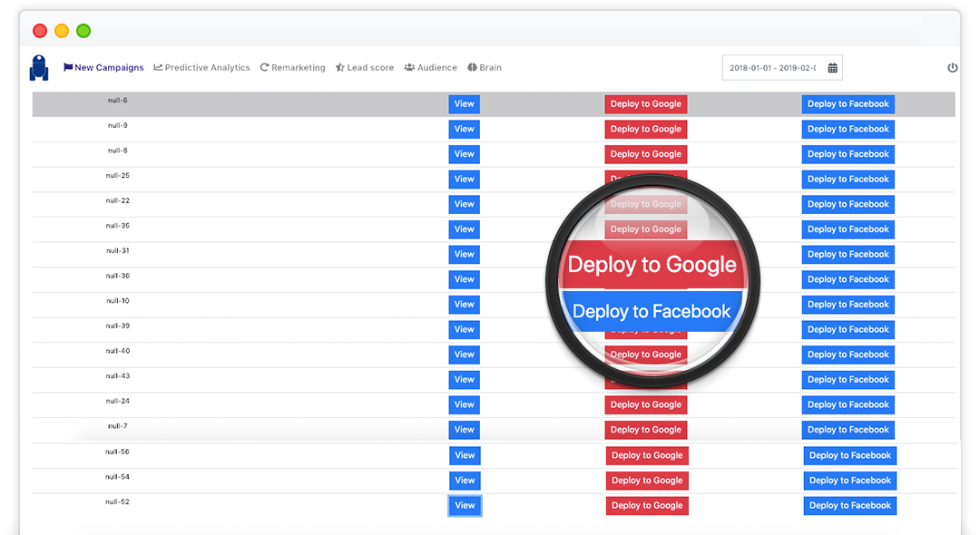This screenshot has height=535, width=980.
Task: Deploy null-25 to Facebook
Action: [x=848, y=180]
